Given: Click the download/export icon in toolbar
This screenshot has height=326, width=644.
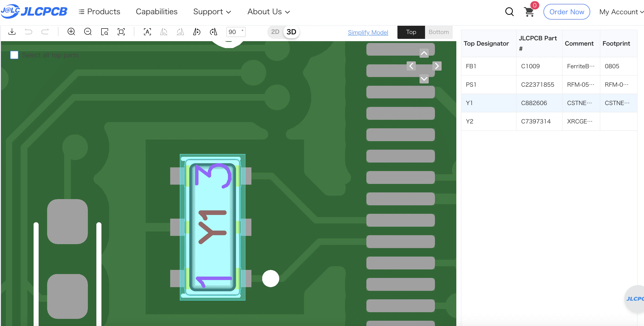Looking at the screenshot, I should tap(12, 32).
